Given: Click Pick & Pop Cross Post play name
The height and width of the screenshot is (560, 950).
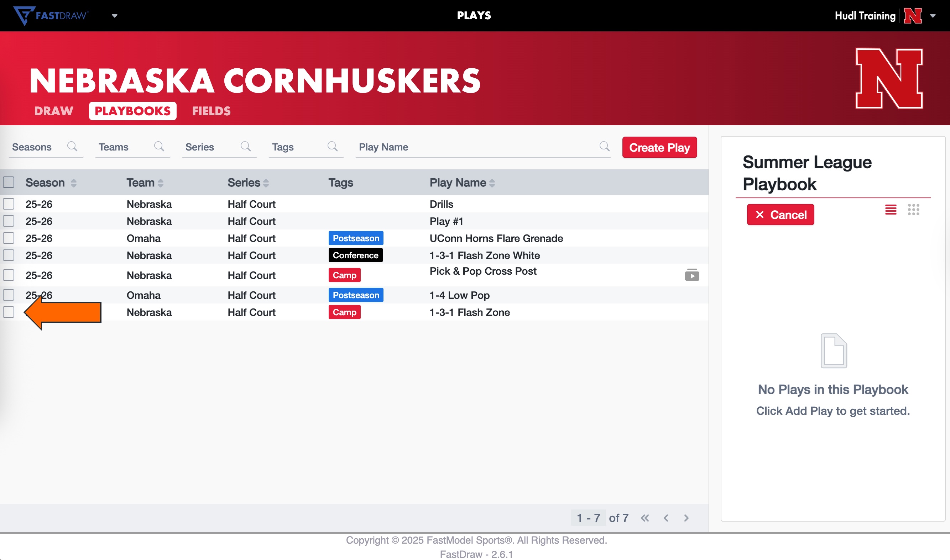Looking at the screenshot, I should (483, 271).
